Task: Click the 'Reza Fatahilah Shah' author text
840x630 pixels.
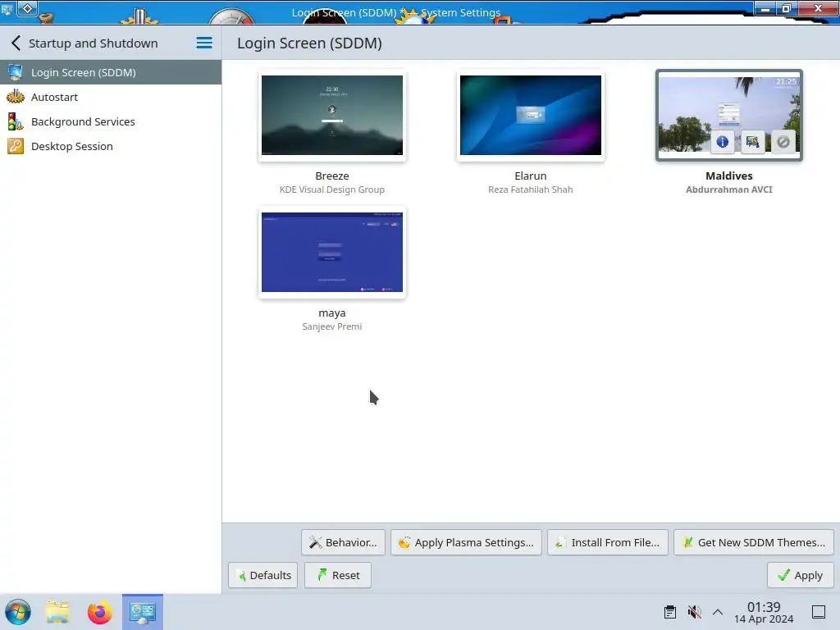Action: 531,189
